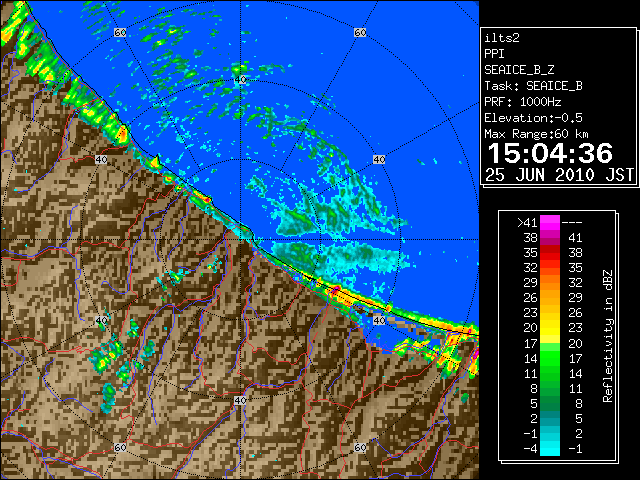Click the "PRF: 1000Hz" value
The image size is (640, 480).
(523, 102)
